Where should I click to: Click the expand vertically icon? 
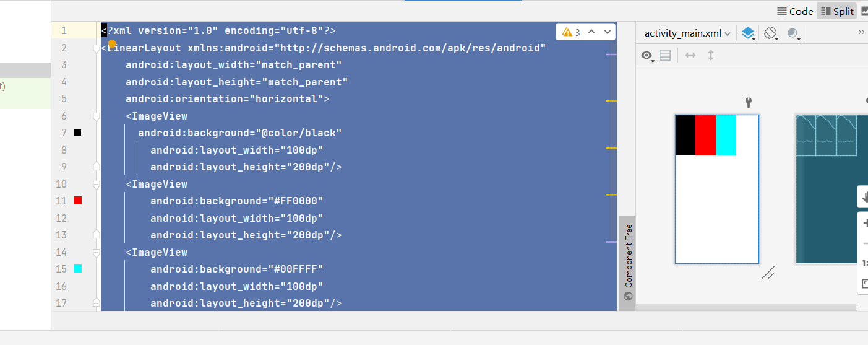711,55
